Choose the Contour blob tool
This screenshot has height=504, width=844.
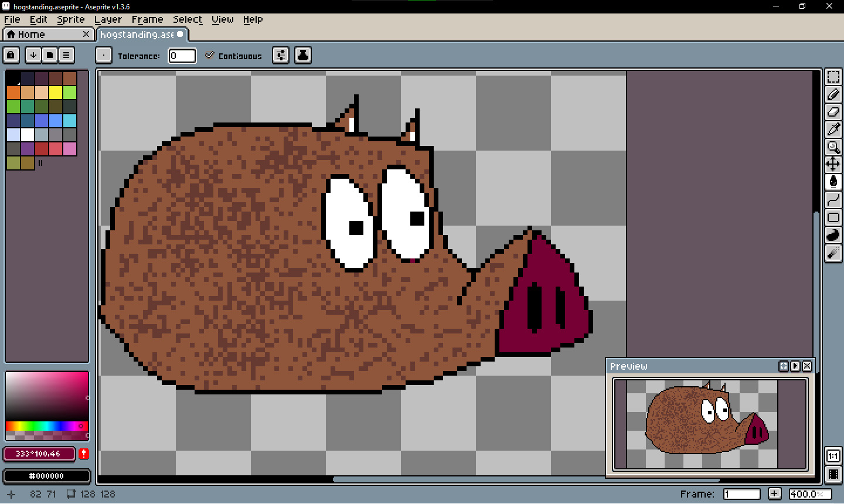tap(833, 236)
